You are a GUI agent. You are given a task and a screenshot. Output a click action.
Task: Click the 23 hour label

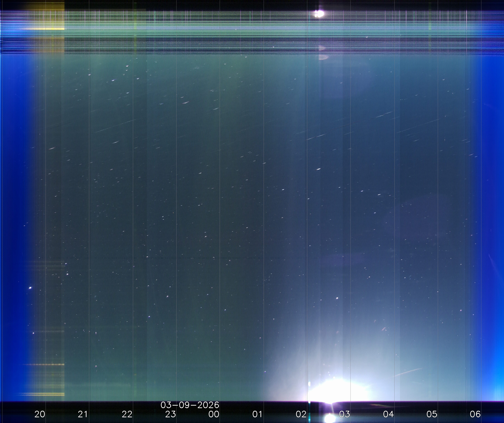point(170,414)
